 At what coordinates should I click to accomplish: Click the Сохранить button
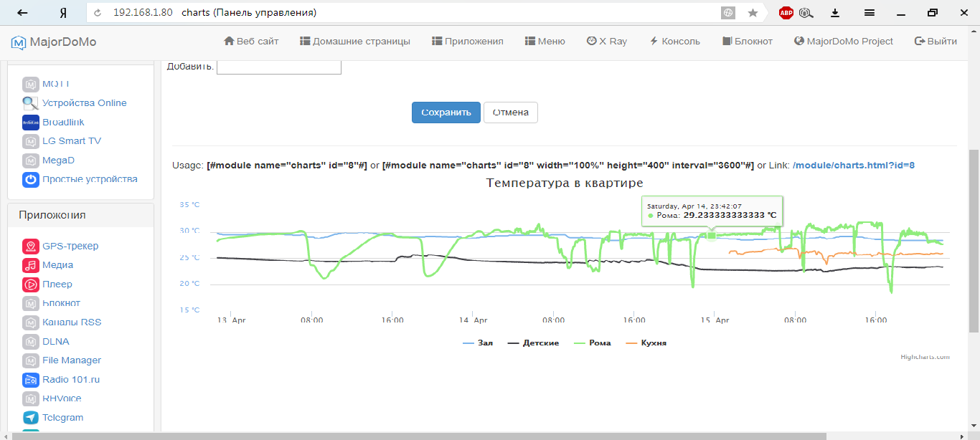click(446, 113)
